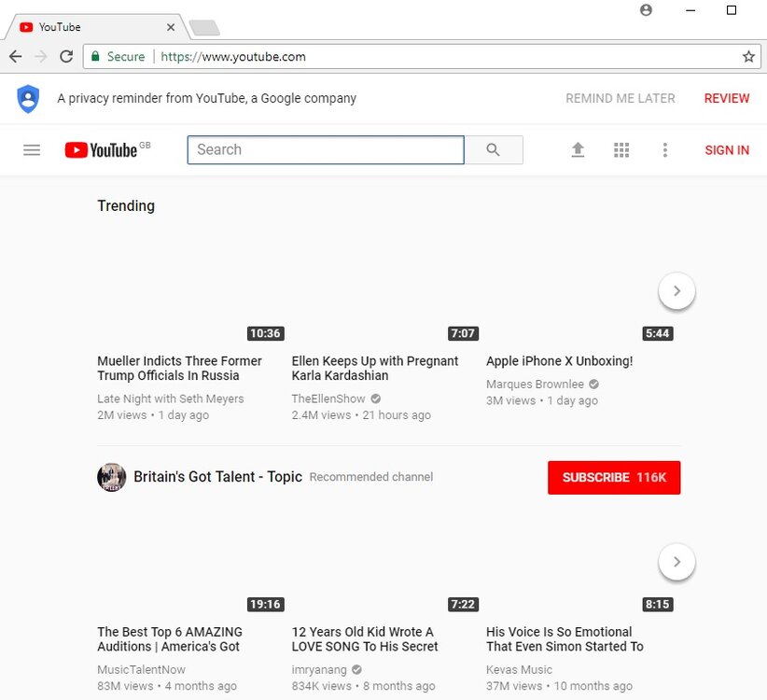This screenshot has height=700, width=767.
Task: Click the '2M views • 1 day ago' text
Action: tap(153, 414)
